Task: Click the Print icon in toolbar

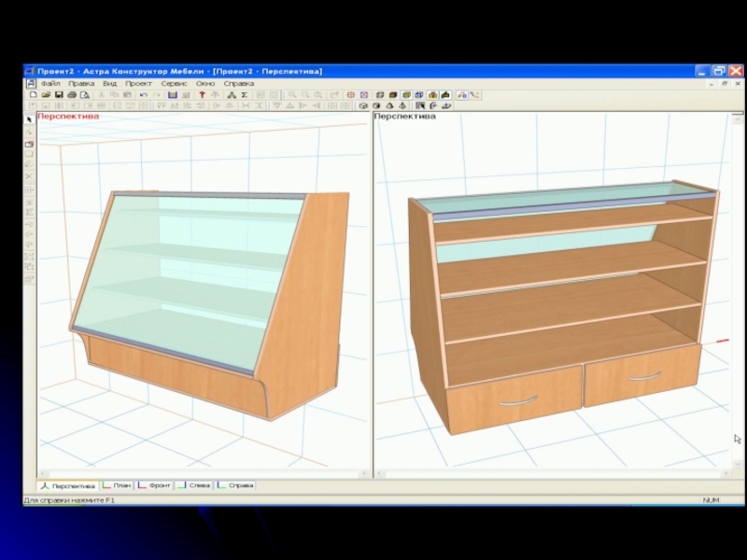Action: click(x=71, y=95)
